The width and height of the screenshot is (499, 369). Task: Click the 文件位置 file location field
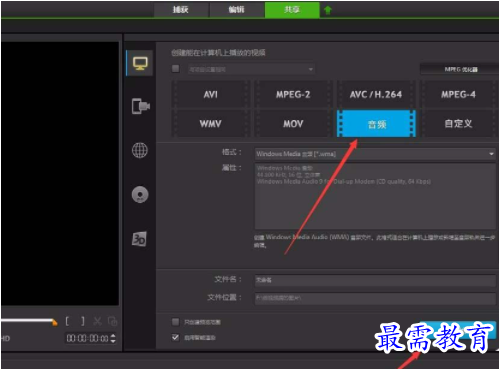click(x=375, y=298)
